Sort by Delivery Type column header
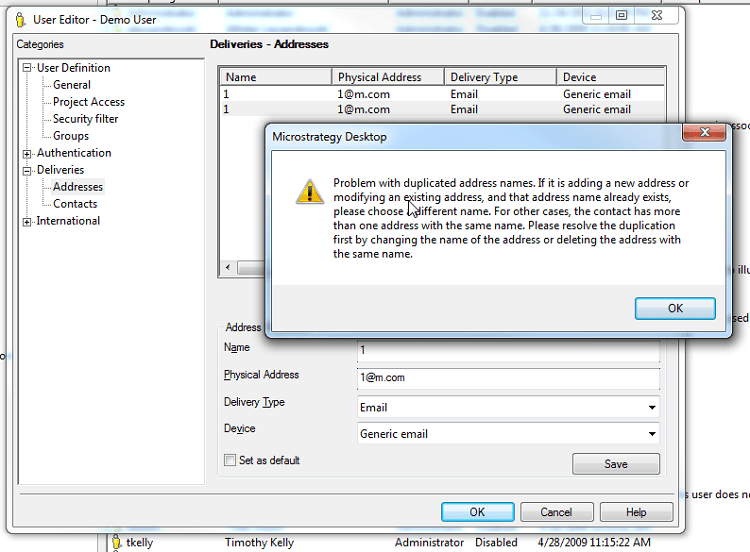Screen dimensions: 750x552 pyautogui.click(x=500, y=77)
